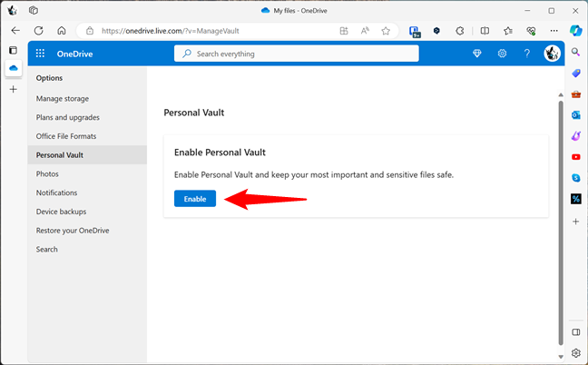Add this page to favorites star
This screenshot has height=365, width=588.
pyautogui.click(x=386, y=31)
